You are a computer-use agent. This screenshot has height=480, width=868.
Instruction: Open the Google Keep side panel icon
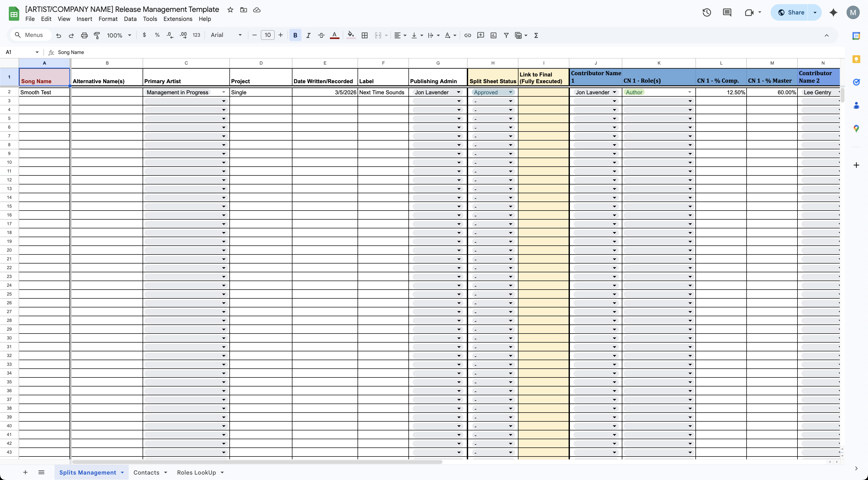[856, 59]
